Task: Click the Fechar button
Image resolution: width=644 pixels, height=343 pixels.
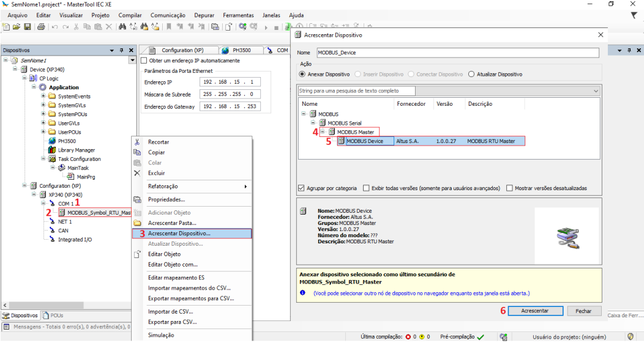Action: click(583, 311)
